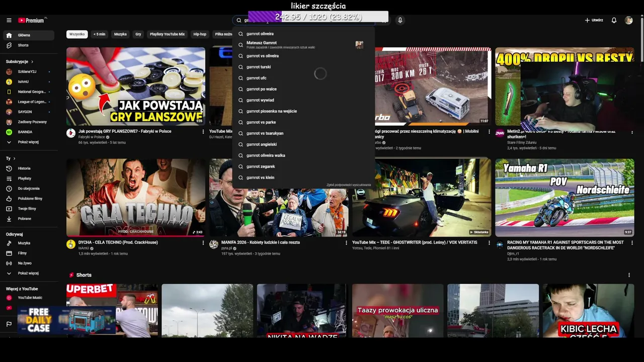Open SAYGON subscription channel
The height and width of the screenshot is (362, 644).
click(x=28, y=112)
